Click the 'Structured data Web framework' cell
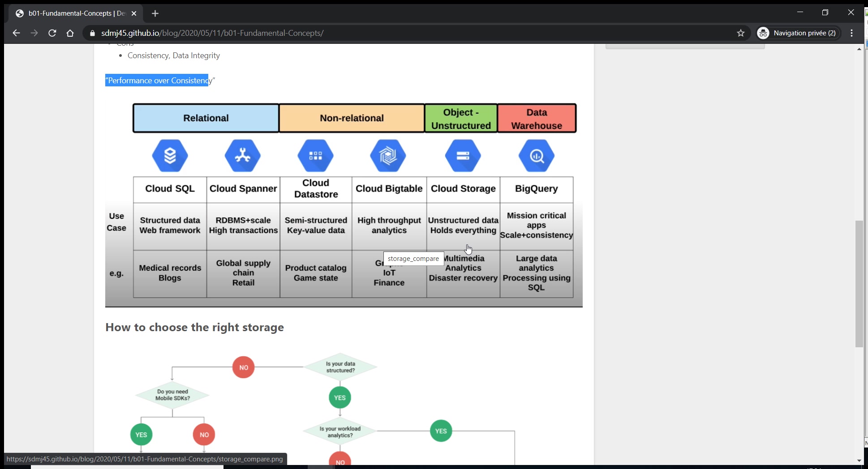The image size is (868, 469). [170, 226]
